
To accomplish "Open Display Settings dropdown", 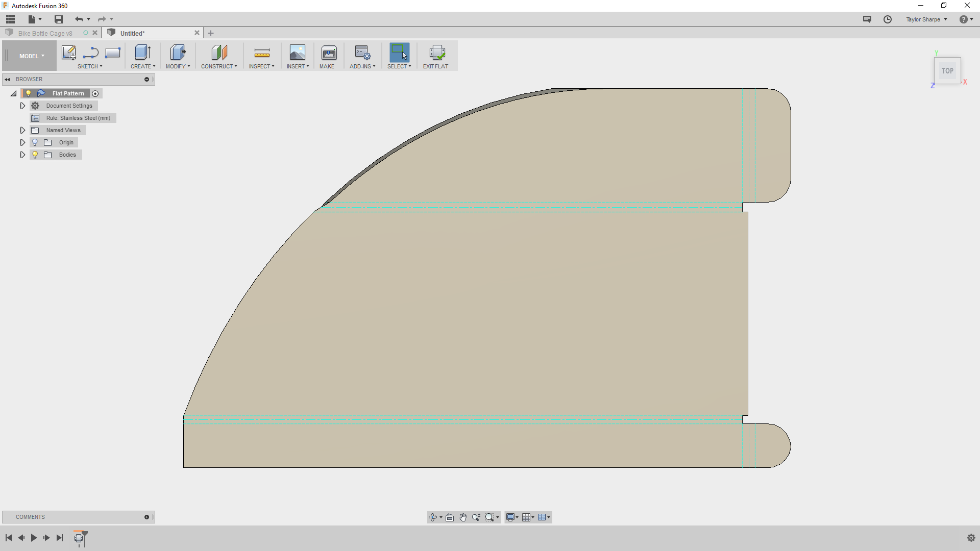I will pos(512,517).
